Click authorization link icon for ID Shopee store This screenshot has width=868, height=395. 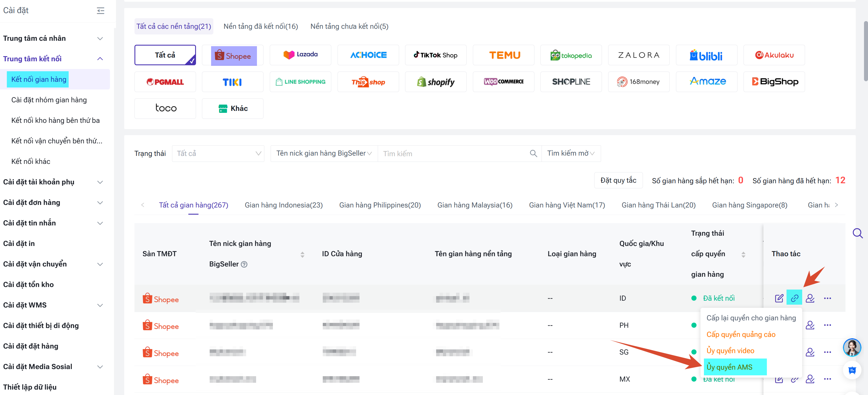click(795, 298)
